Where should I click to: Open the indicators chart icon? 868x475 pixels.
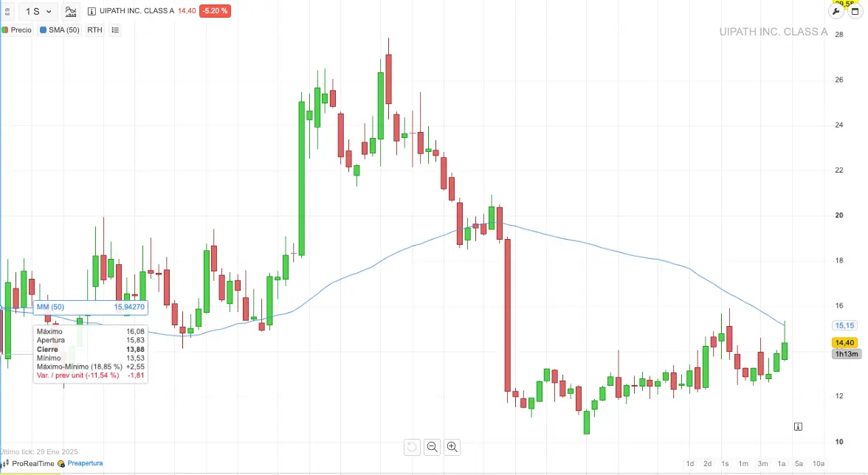click(x=71, y=11)
